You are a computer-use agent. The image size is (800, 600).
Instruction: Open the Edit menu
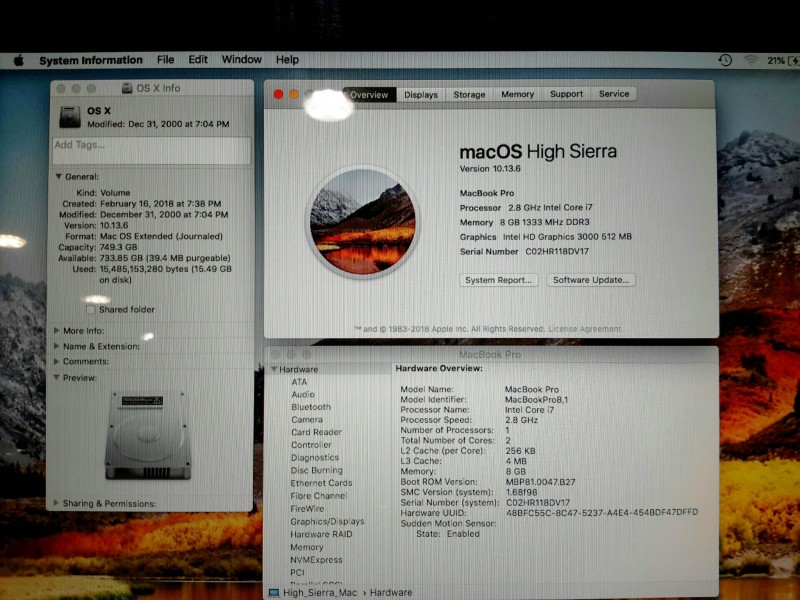click(198, 60)
